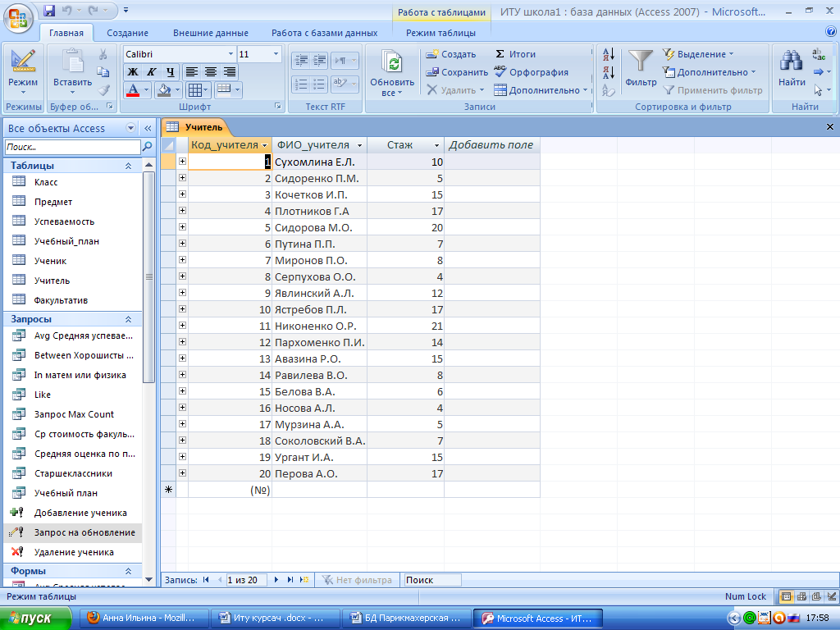Screen dimensions: 840x630
Task: Click the Cut scissors icon
Action: click(103, 54)
